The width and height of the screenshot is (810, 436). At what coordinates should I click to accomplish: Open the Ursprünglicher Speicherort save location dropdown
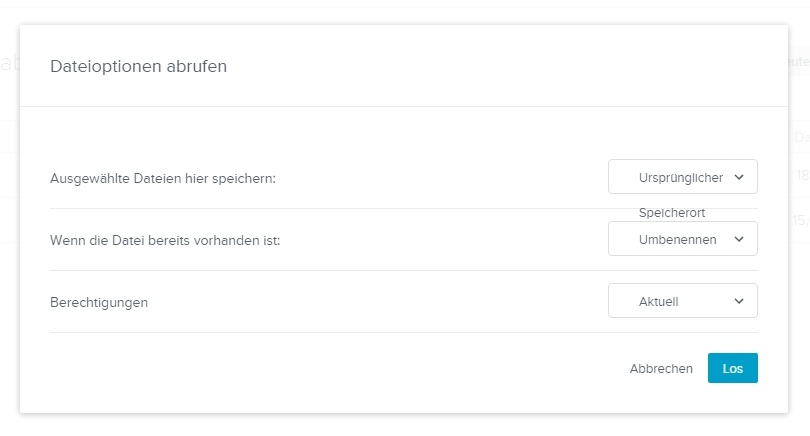pos(682,177)
